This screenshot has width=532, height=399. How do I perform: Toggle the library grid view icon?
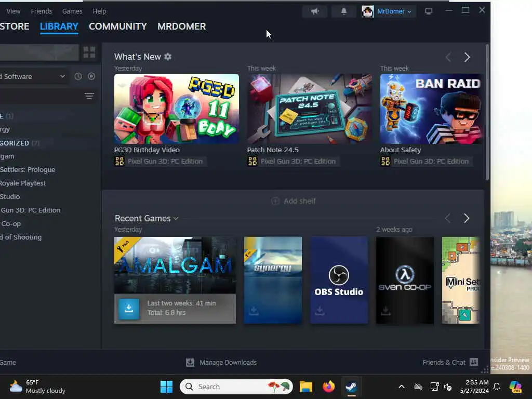coord(89,52)
